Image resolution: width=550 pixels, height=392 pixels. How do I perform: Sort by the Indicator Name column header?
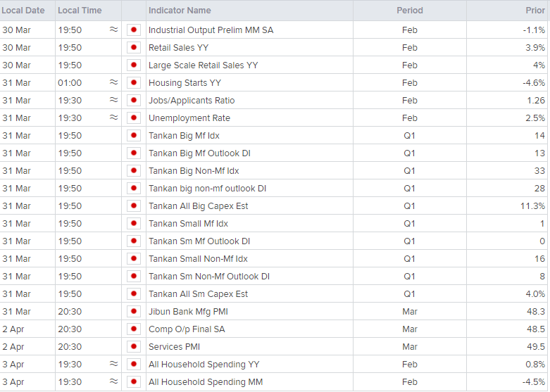point(180,11)
